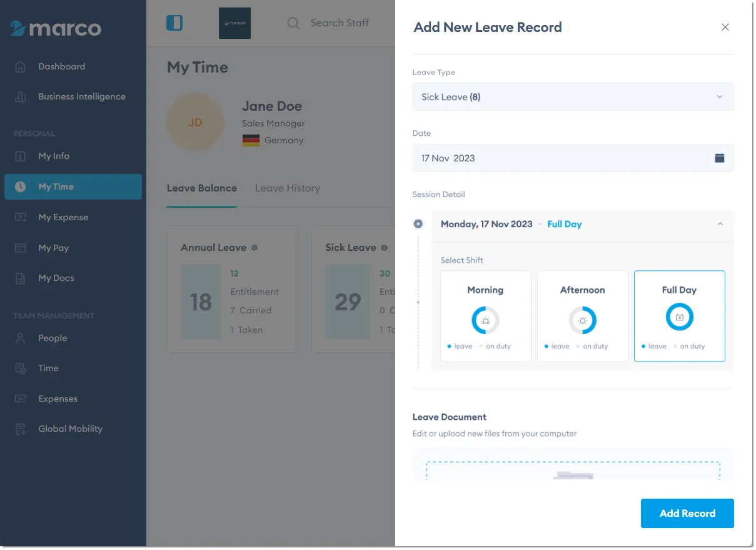Screen dimensions: 756x550
Task: Toggle the sidebar collapse icon
Action: (174, 23)
